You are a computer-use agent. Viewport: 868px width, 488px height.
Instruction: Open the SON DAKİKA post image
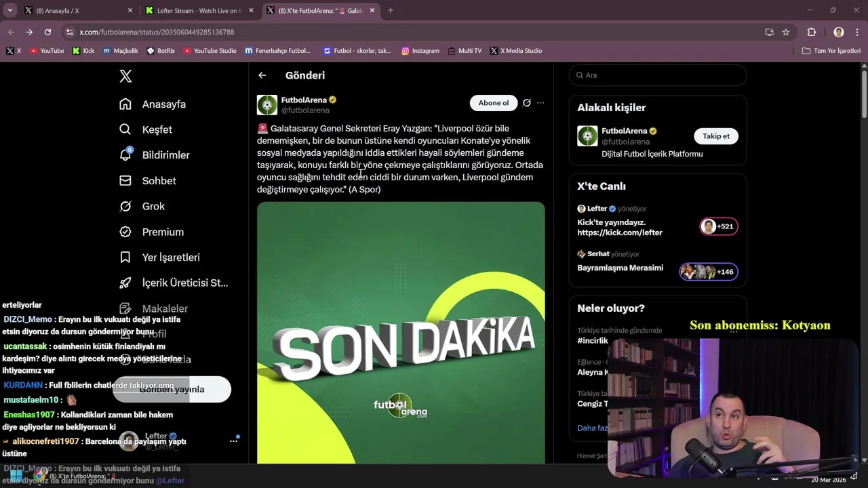[x=401, y=333]
